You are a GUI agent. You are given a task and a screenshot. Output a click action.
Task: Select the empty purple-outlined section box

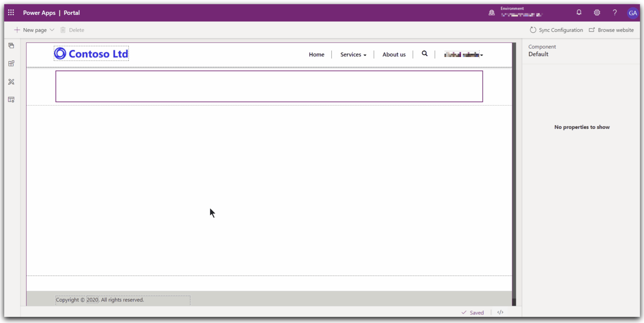click(269, 86)
